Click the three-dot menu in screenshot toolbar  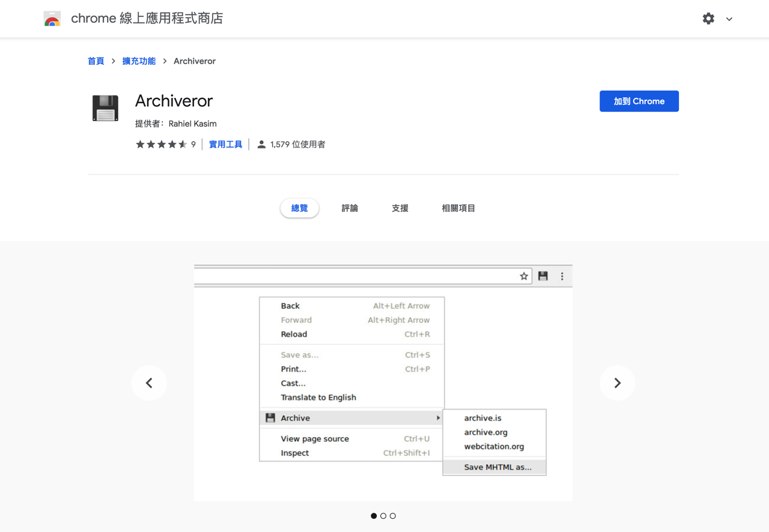(562, 276)
